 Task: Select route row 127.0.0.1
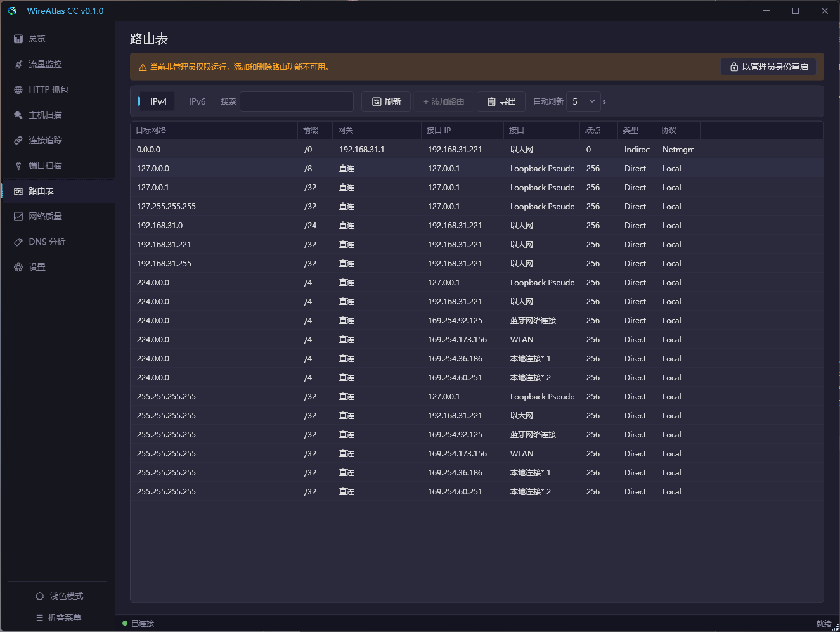[477, 187]
